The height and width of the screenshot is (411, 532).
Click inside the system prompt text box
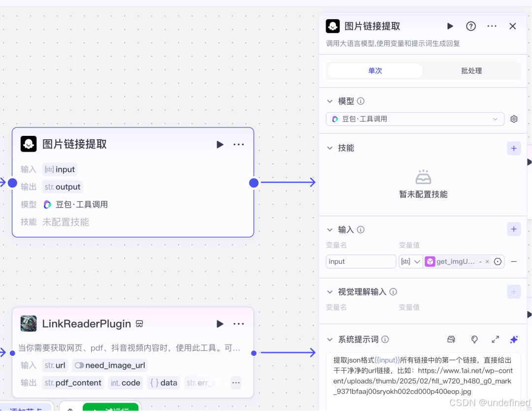pos(423,381)
